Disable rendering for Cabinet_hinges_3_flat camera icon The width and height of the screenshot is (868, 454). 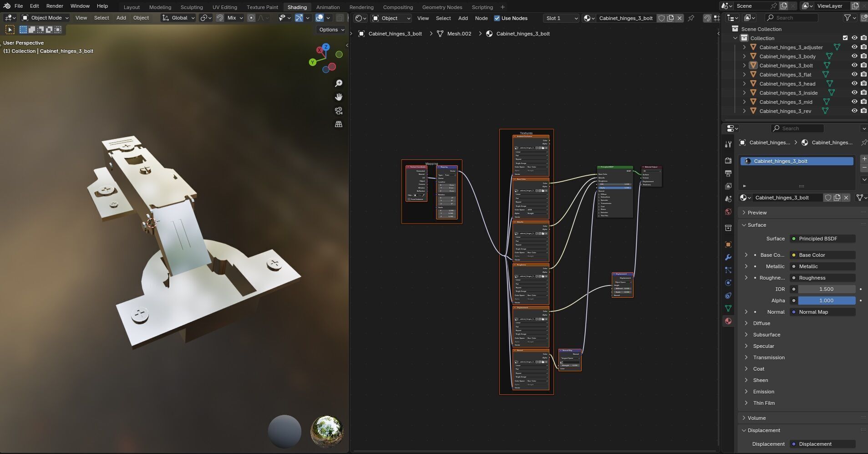(x=863, y=75)
